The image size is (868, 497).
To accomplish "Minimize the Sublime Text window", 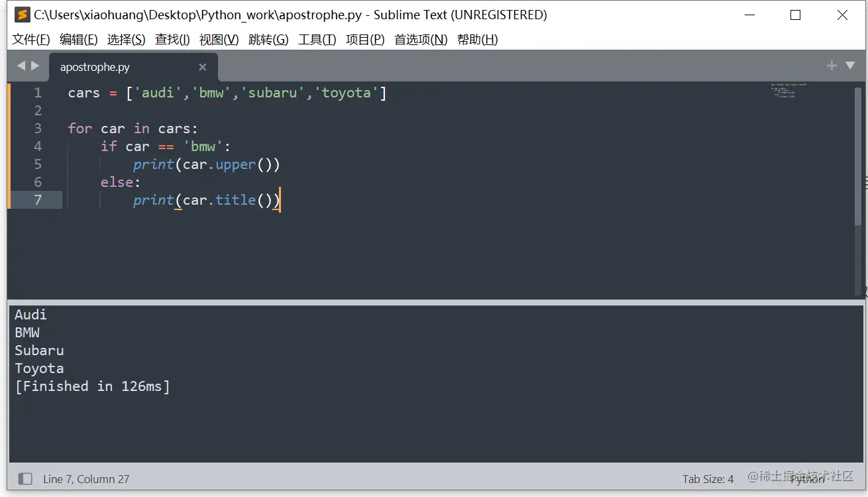I will click(750, 15).
